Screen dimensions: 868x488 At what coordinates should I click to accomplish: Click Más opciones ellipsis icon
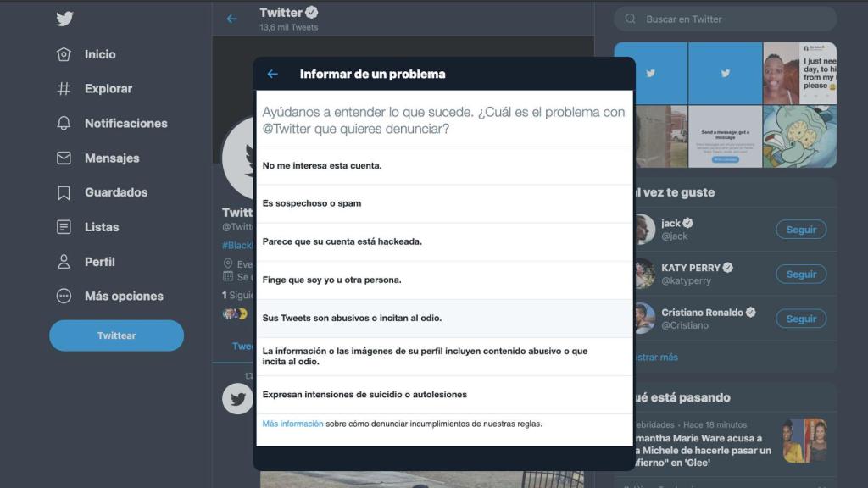coord(64,296)
